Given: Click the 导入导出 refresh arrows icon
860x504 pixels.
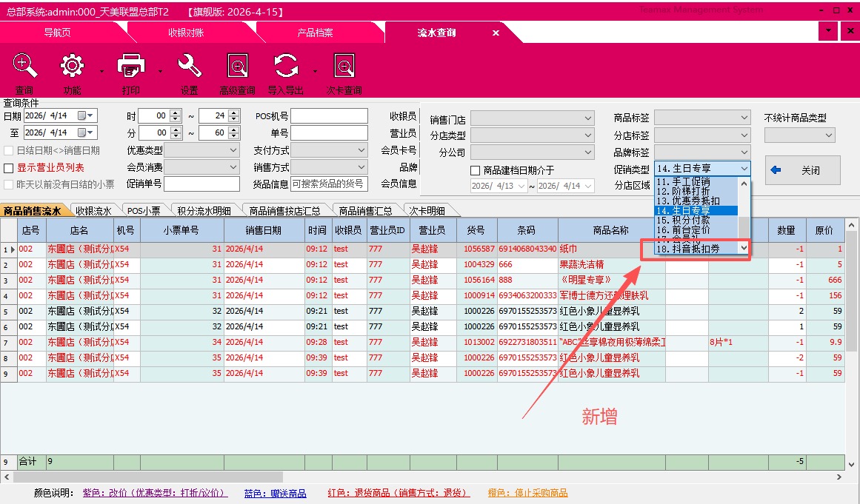Looking at the screenshot, I should [285, 67].
